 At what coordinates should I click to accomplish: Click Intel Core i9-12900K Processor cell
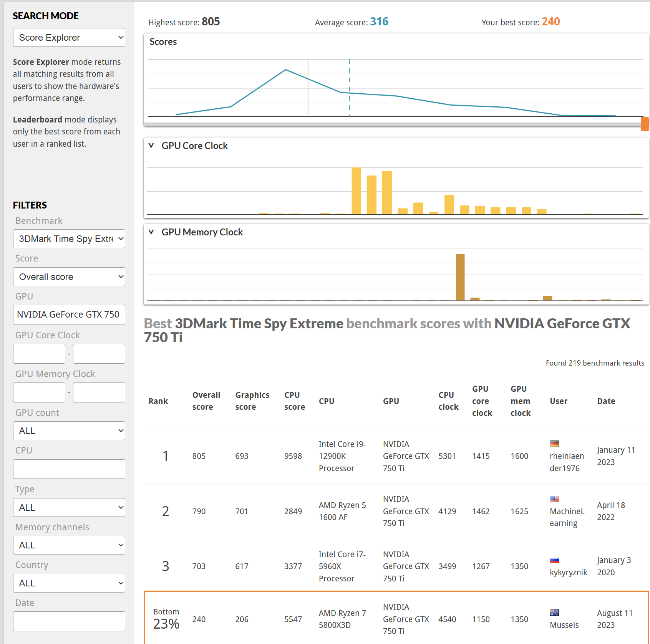pos(342,456)
